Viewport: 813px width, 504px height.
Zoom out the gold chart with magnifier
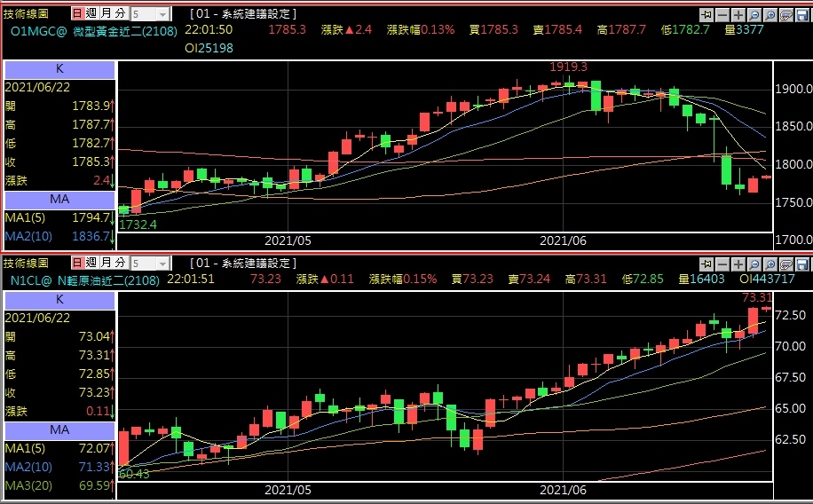pos(754,14)
